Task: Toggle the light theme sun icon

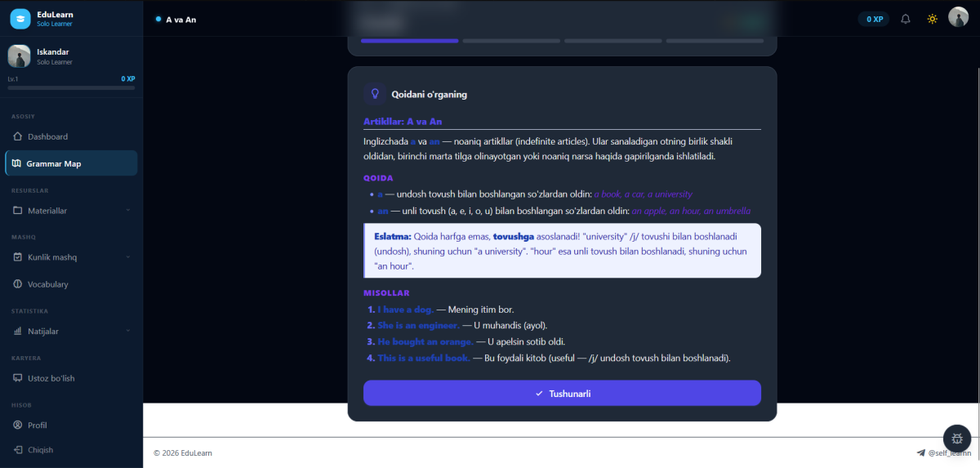Action: coord(932,19)
